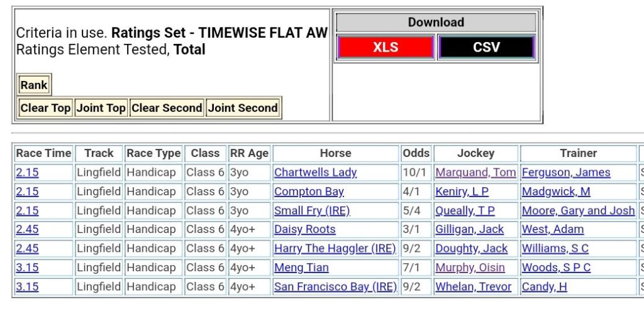View jockey Marquand, Tom profile

(475, 172)
